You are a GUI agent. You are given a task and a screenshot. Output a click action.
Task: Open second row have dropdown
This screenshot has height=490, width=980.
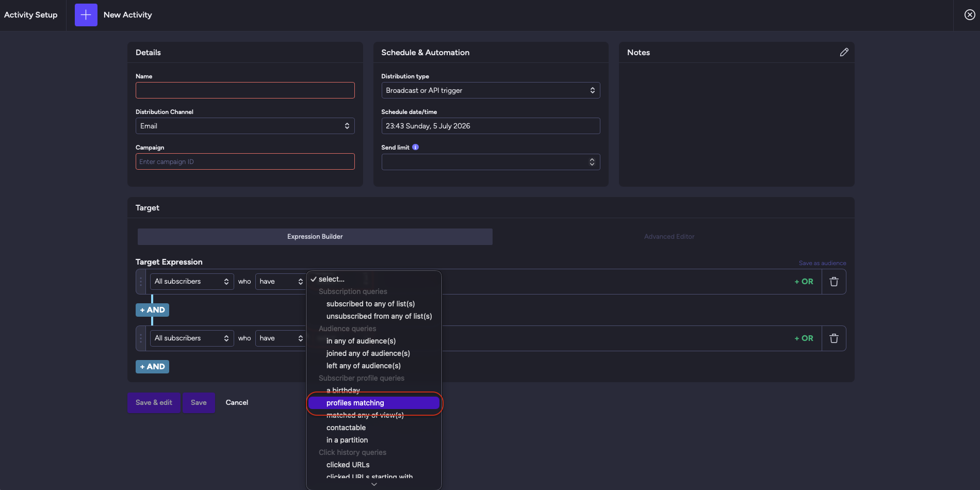(281, 338)
